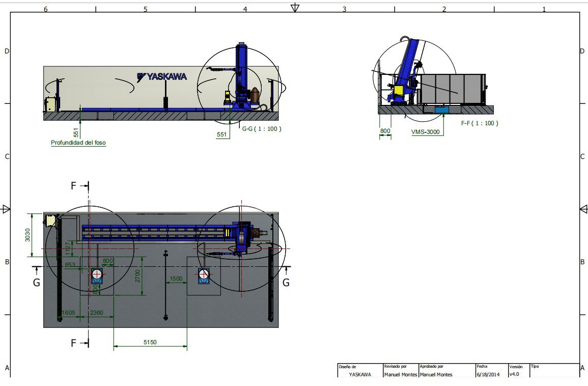The width and height of the screenshot is (588, 386).
Task: Select the left G section marker
Action: (x=36, y=283)
